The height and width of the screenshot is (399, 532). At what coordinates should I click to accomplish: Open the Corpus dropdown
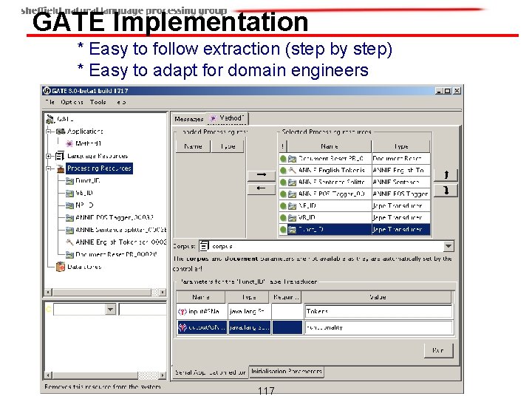pos(449,246)
